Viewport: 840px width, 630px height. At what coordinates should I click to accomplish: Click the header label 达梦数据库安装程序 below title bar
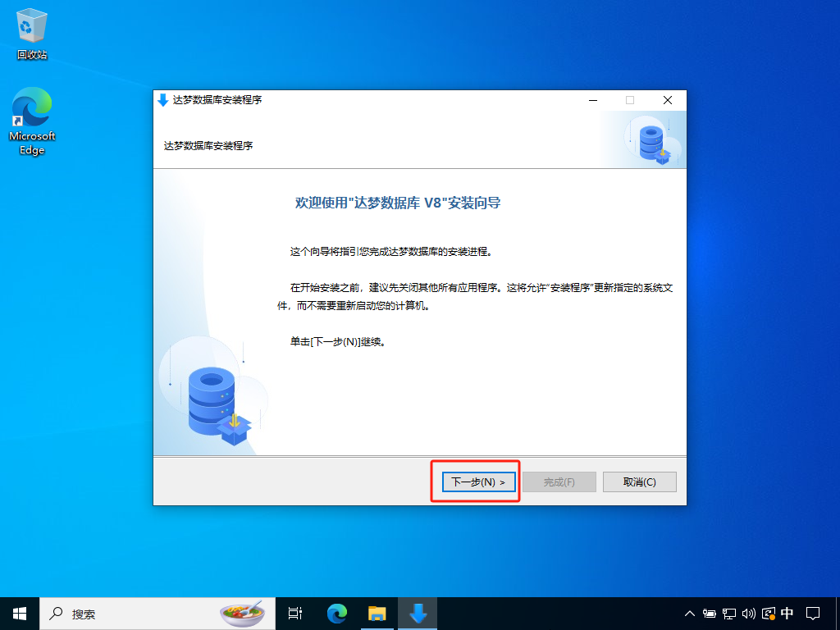(208, 146)
